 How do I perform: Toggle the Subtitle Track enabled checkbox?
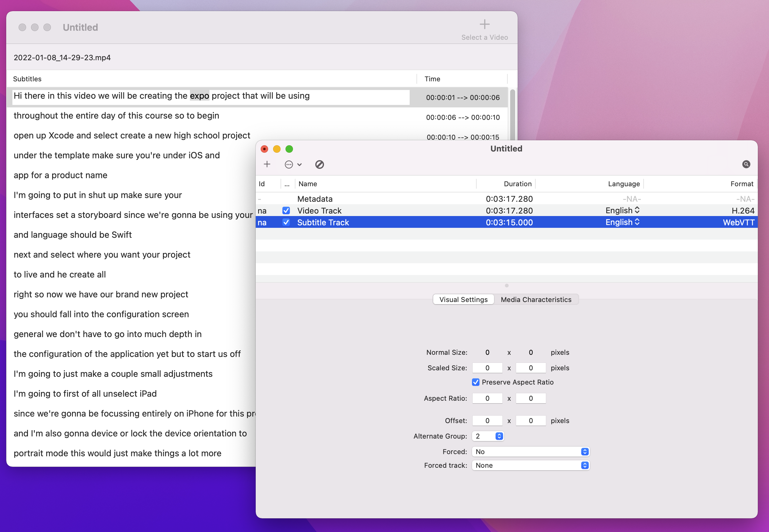point(286,222)
